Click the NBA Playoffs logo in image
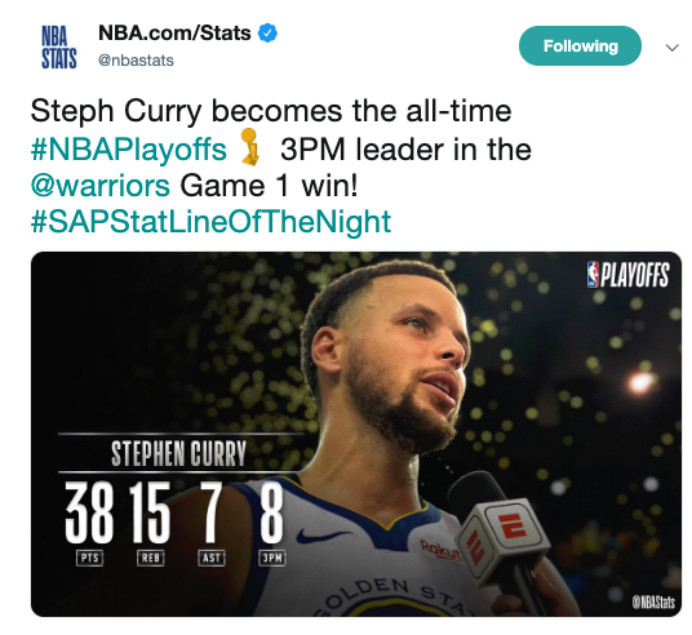 point(628,275)
